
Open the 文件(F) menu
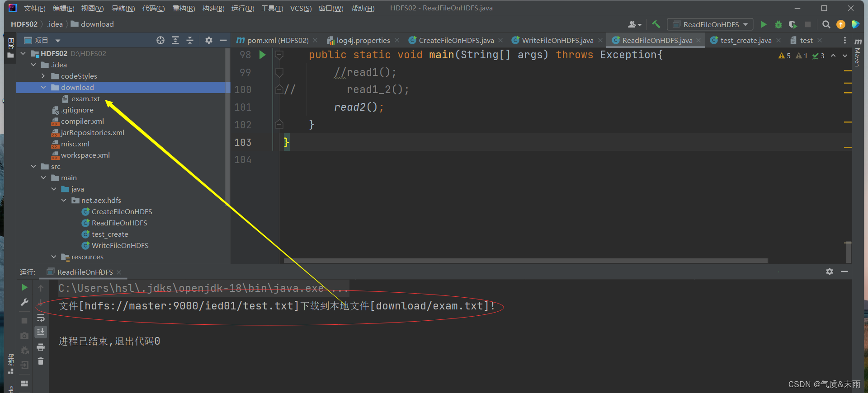pos(34,8)
